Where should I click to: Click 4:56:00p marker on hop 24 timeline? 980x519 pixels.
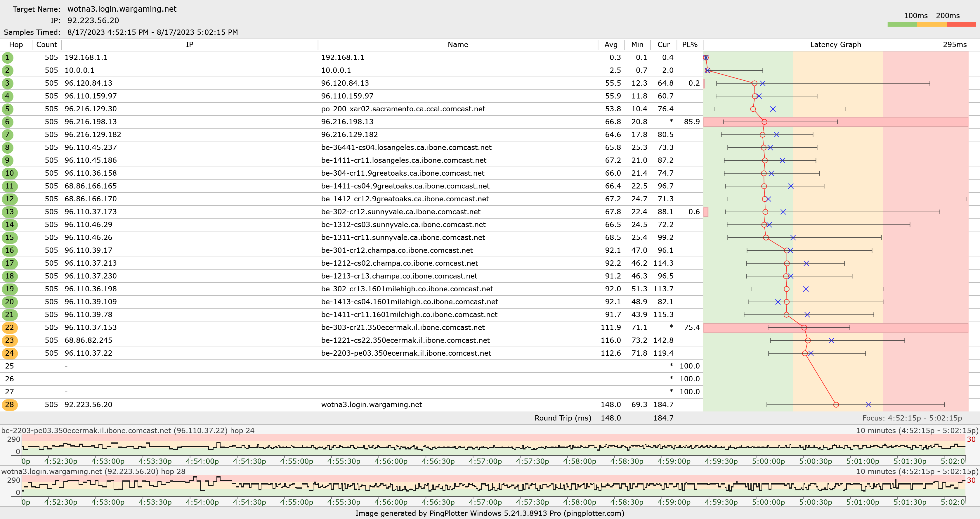391,461
